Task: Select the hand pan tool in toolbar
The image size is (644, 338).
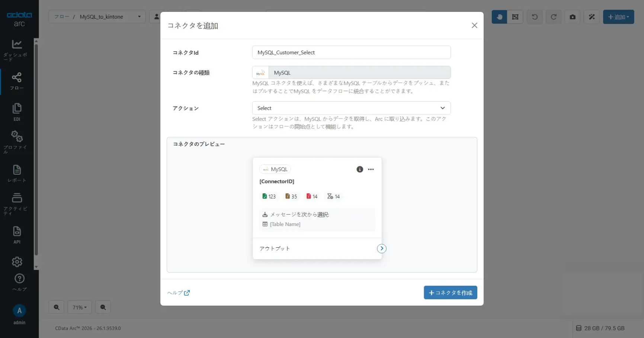Action: point(499,17)
